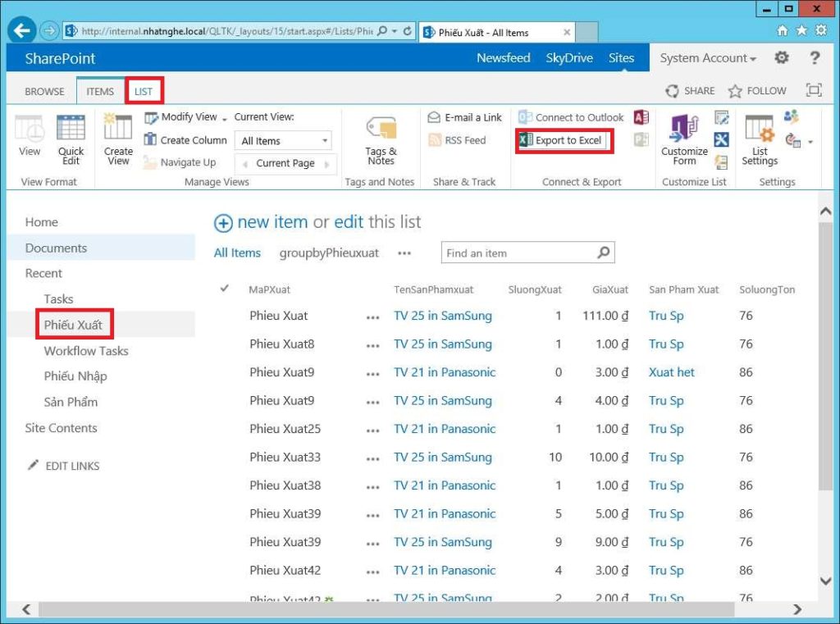Image resolution: width=840 pixels, height=624 pixels.
Task: Click the FOLLOW button
Action: (x=757, y=90)
